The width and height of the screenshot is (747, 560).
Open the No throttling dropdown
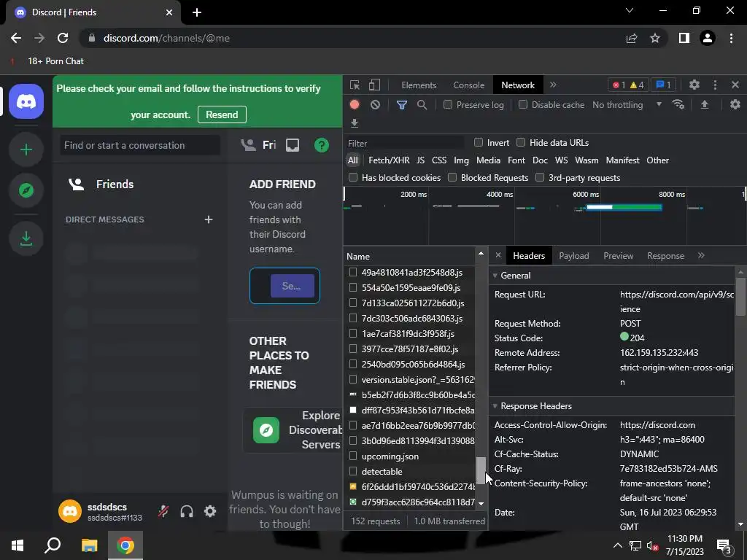coord(627,105)
